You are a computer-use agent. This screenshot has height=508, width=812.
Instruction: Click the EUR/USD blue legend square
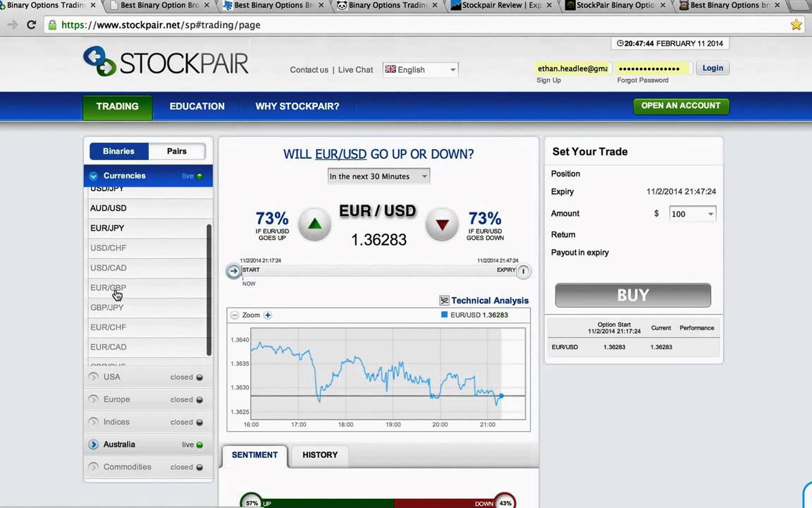444,315
